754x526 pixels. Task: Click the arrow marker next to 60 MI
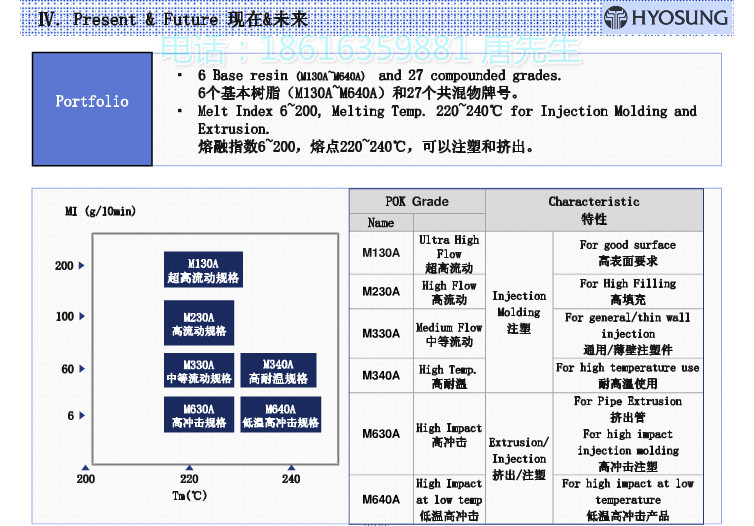[82, 369]
